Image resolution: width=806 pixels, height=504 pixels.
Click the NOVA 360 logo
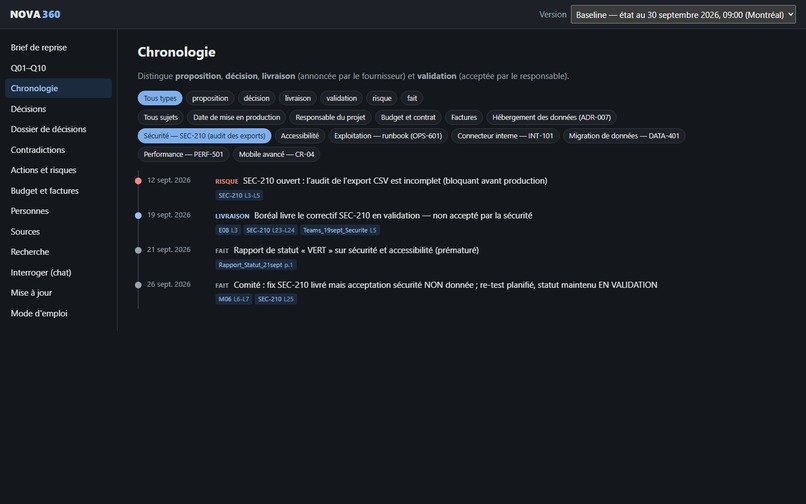coord(35,14)
